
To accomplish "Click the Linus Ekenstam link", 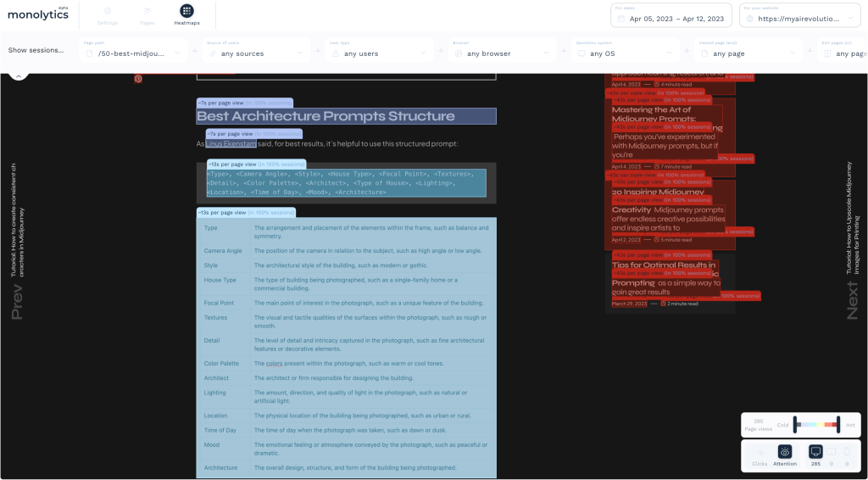I will pos(231,144).
